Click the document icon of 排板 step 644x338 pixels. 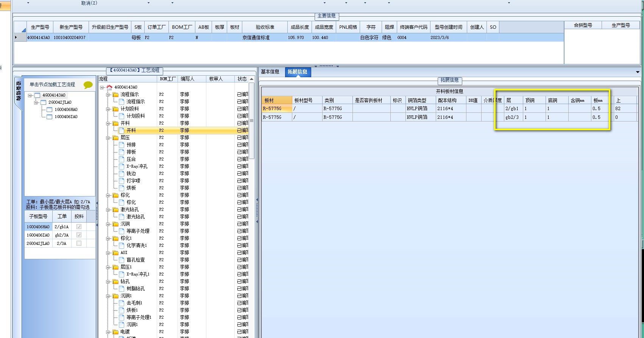[122, 152]
